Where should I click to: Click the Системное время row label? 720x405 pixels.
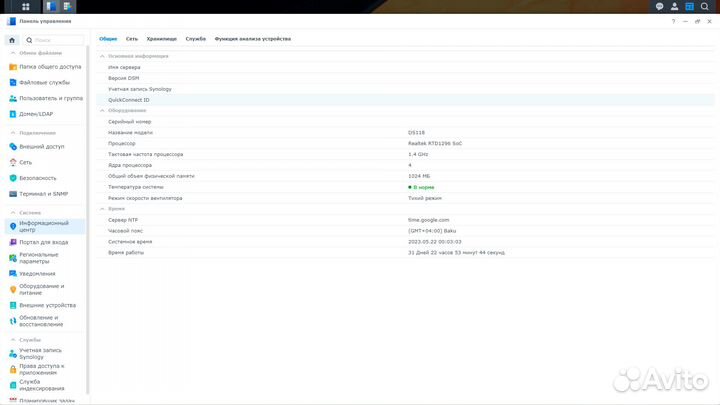pos(130,242)
